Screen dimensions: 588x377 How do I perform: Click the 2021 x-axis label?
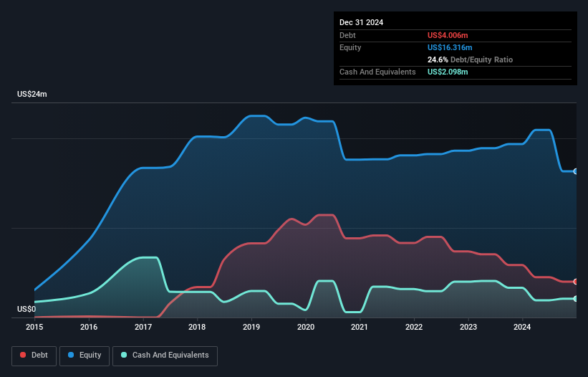coord(360,327)
